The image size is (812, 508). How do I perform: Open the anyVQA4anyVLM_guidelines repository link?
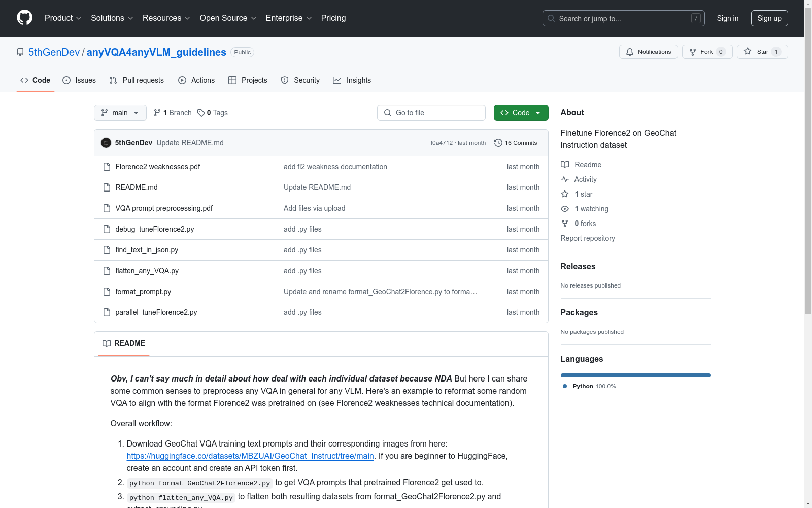(x=156, y=52)
